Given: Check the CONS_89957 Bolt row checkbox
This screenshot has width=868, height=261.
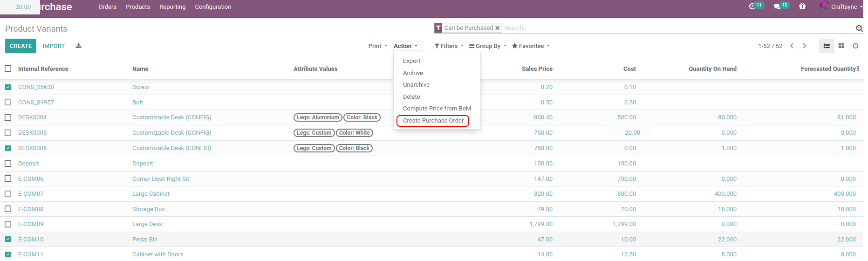Looking at the screenshot, I should pyautogui.click(x=8, y=103).
